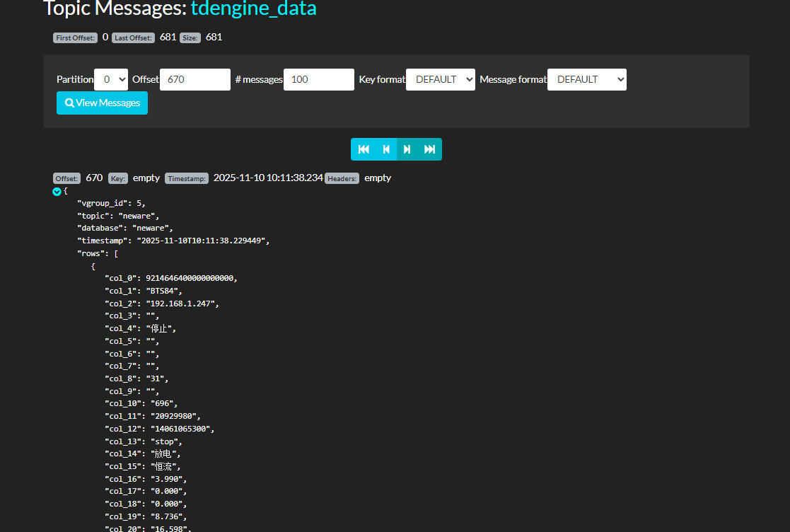Expand the Key format dropdown

(440, 79)
